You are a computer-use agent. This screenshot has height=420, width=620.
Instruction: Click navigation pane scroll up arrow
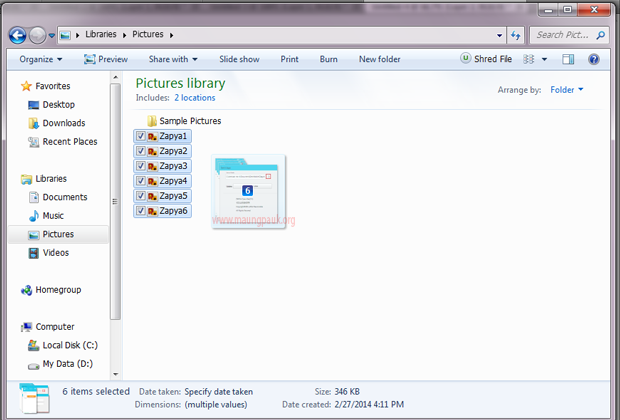[x=115, y=78]
